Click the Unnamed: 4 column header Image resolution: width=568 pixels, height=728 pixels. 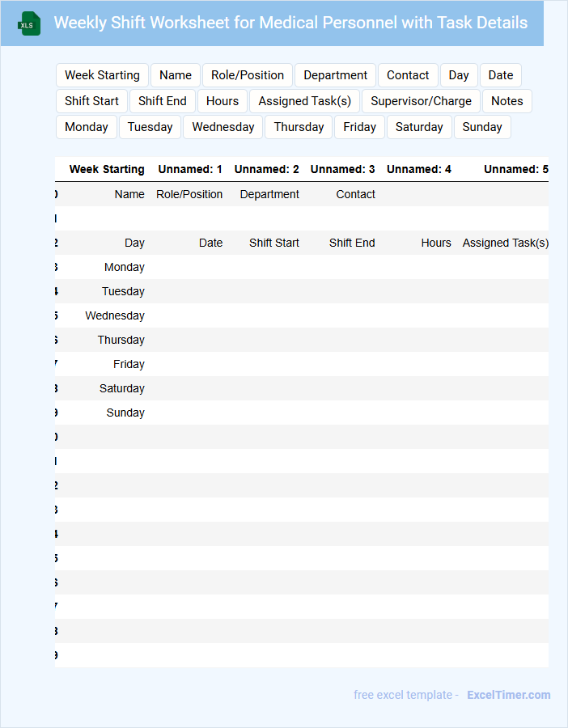point(419,170)
